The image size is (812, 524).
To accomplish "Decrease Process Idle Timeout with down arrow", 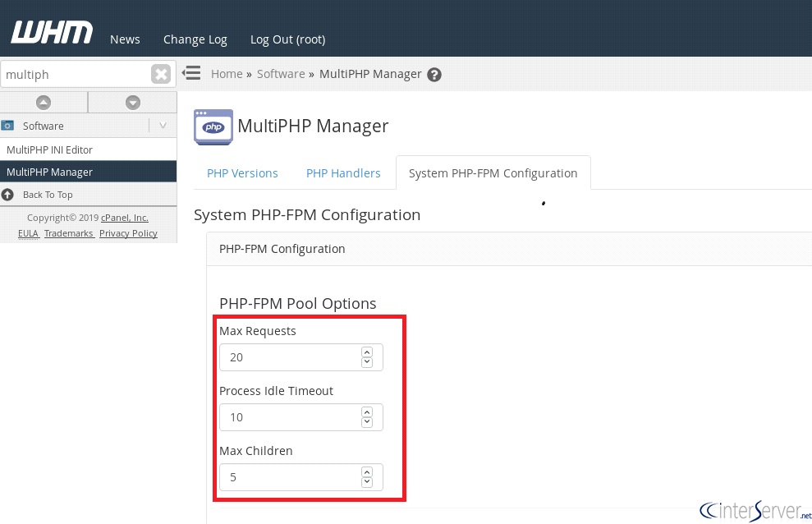I will [367, 422].
